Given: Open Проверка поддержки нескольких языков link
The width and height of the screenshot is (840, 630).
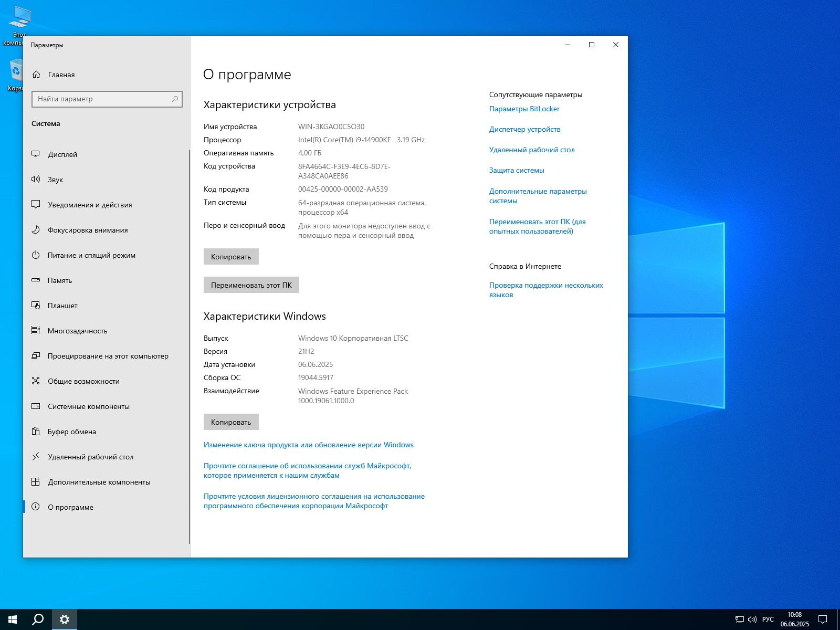Looking at the screenshot, I should tap(546, 290).
